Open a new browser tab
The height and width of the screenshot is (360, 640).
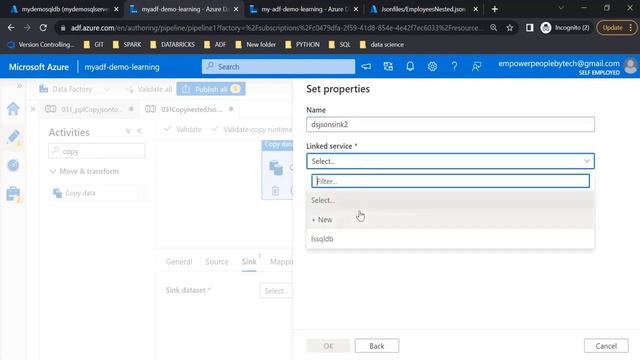495,9
